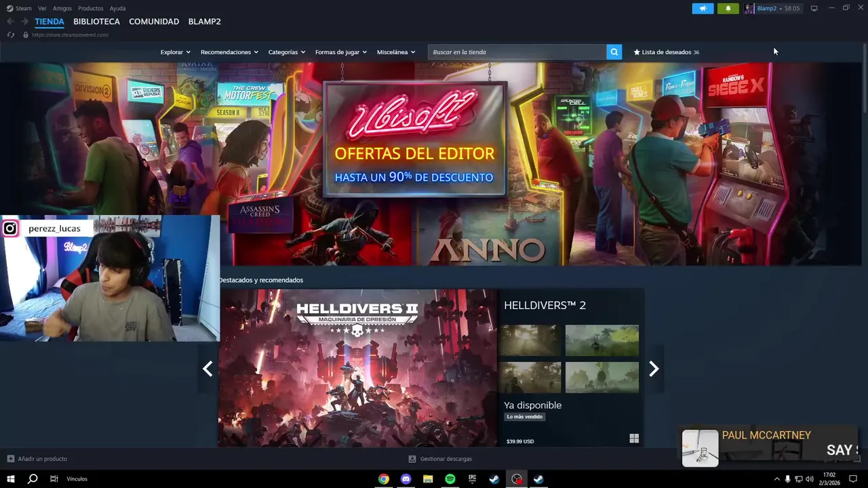
Task: Open File Explorer from the taskbar
Action: [428, 479]
